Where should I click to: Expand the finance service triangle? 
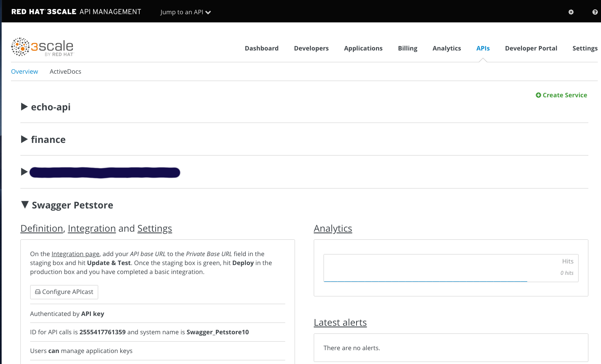tap(24, 139)
